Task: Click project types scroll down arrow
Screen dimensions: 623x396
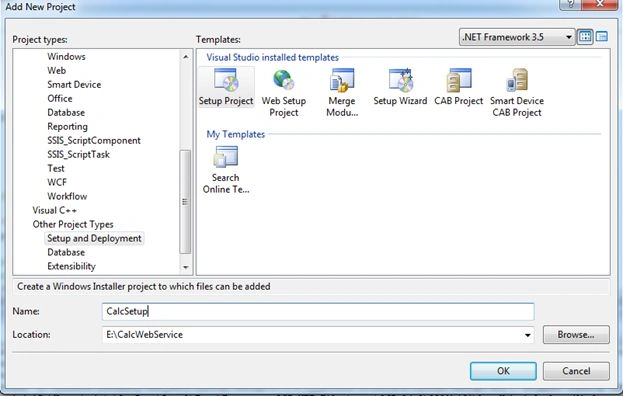Action: coord(186,267)
